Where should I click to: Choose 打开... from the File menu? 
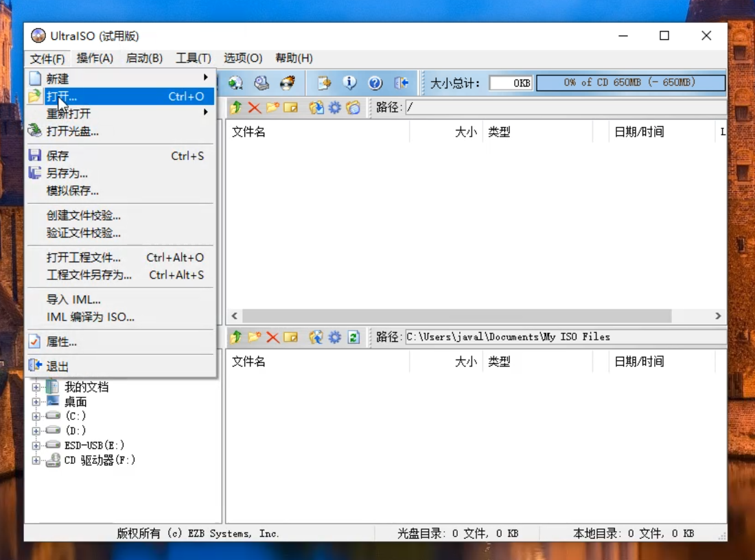[120, 96]
